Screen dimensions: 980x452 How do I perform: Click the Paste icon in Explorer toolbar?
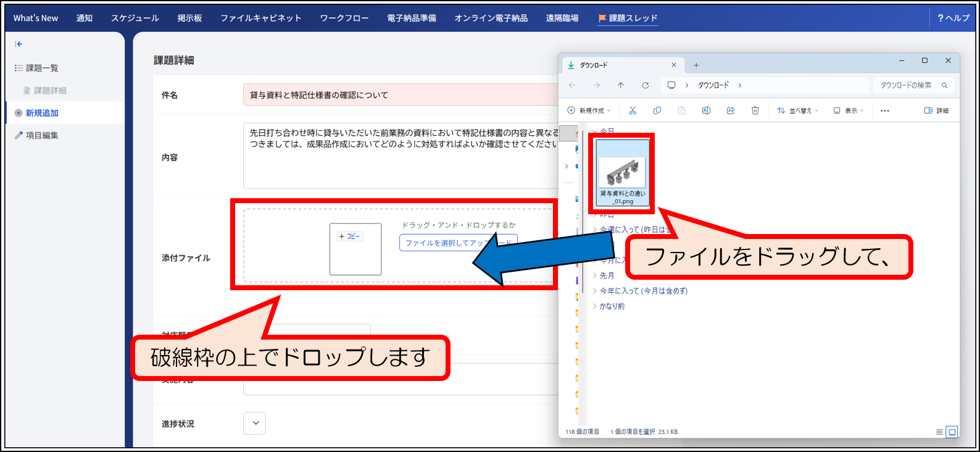(682, 111)
